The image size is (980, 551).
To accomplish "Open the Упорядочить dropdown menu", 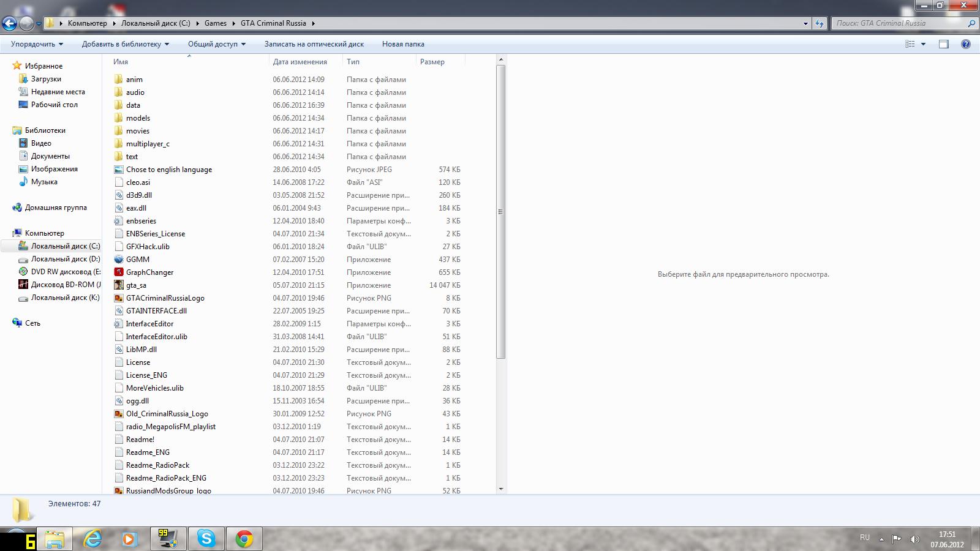I will click(37, 44).
